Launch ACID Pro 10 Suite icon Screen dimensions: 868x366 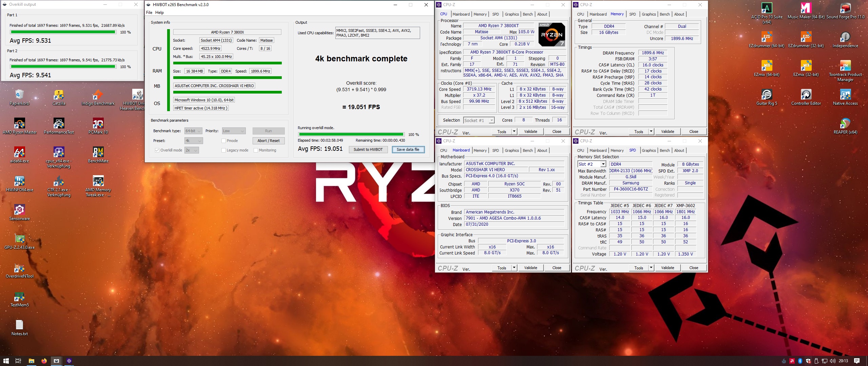tap(767, 13)
